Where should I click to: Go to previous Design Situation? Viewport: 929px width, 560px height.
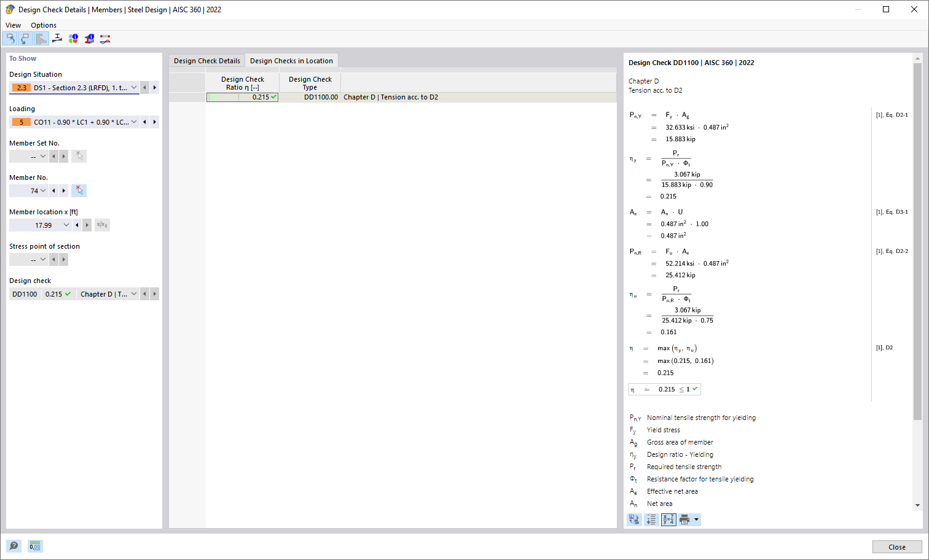coord(145,88)
